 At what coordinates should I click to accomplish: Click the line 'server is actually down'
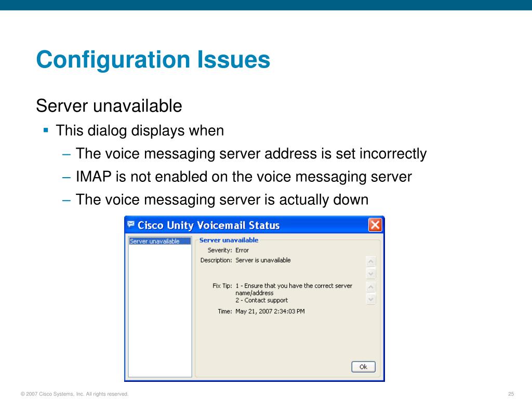222,200
